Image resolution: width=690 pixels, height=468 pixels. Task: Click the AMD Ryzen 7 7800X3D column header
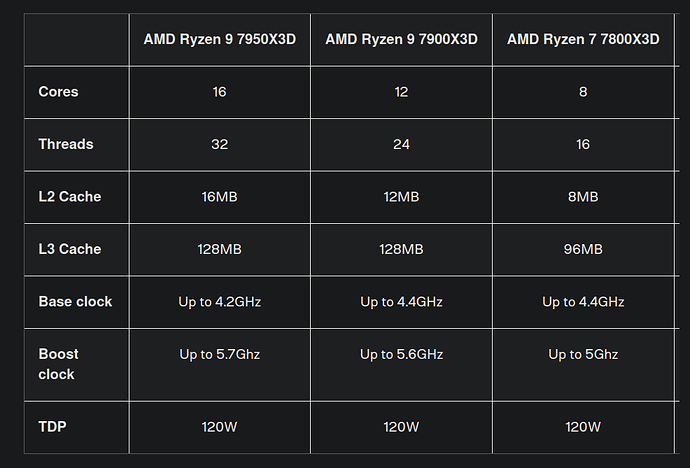[x=583, y=39]
